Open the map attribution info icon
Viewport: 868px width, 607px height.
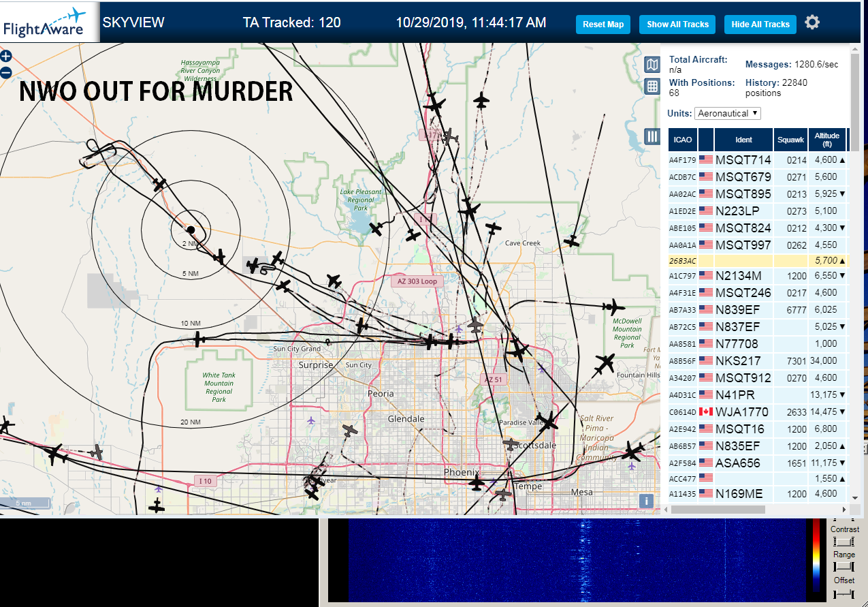pyautogui.click(x=647, y=501)
